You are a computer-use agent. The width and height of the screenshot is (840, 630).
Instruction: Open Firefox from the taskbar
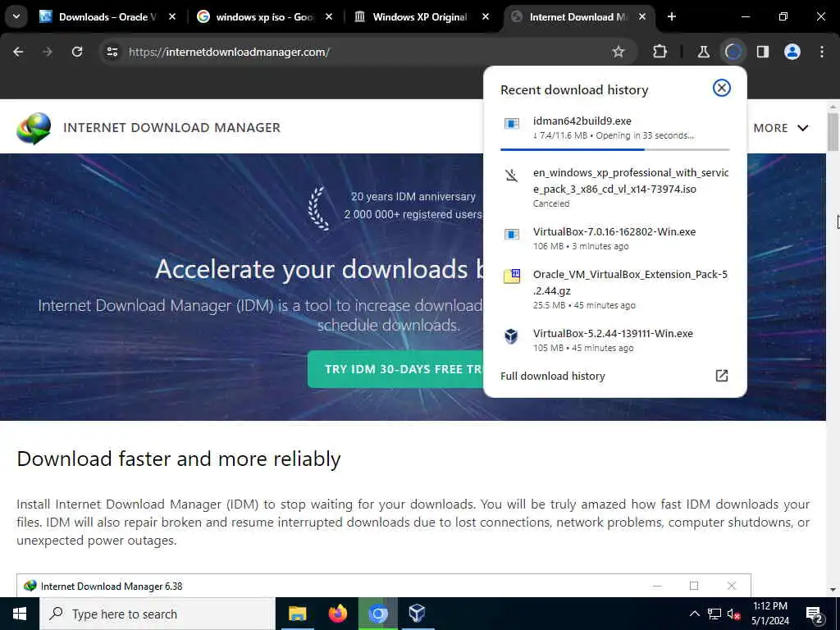point(337,614)
